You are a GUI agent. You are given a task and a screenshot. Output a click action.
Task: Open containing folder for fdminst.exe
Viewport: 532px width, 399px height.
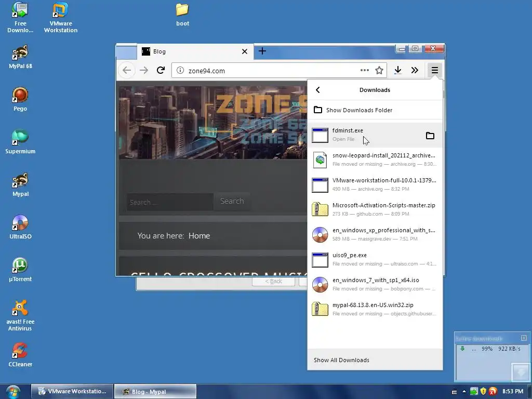[430, 136]
